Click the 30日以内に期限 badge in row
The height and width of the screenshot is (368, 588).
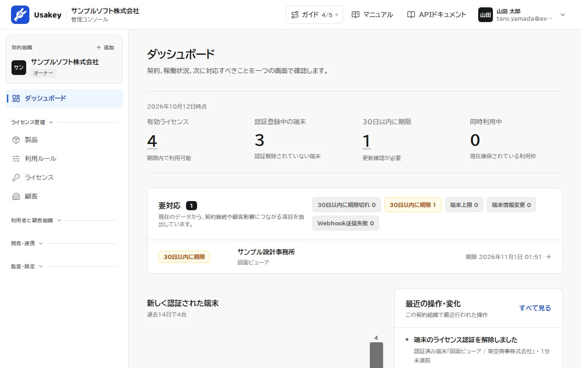184,257
